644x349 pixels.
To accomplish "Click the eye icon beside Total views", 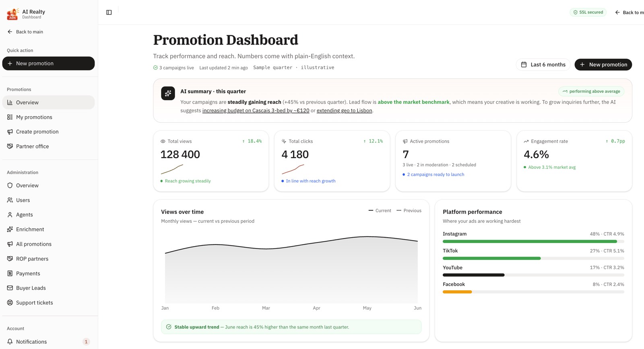I will click(x=163, y=142).
